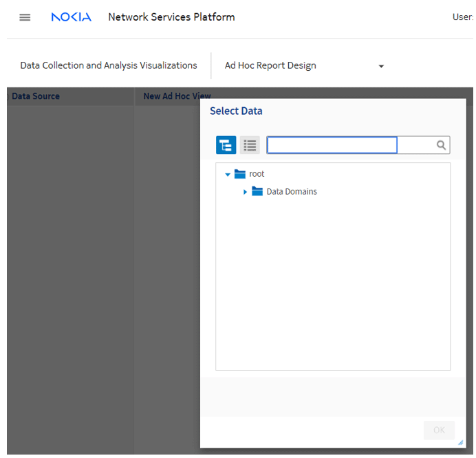Click the Data Source panel header
Screen dimensions: 476x458
(x=36, y=96)
